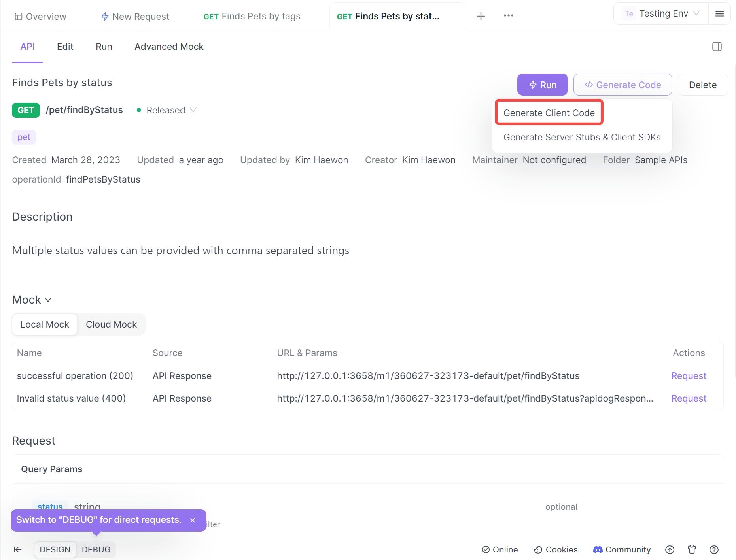Image resolution: width=736 pixels, height=560 pixels.
Task: Click Request link for Invalid status value (400)
Action: (x=689, y=398)
